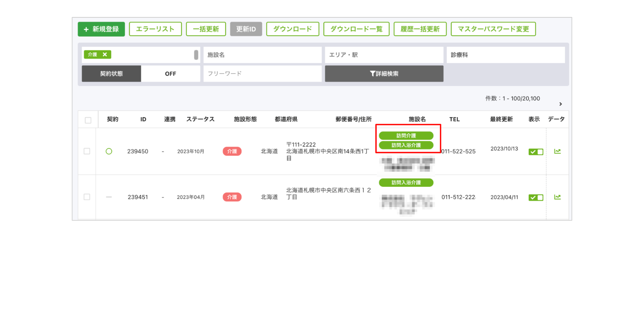Click 訪問入浴介護 tag in row 239451
This screenshot has width=644, height=329.
coord(406,182)
